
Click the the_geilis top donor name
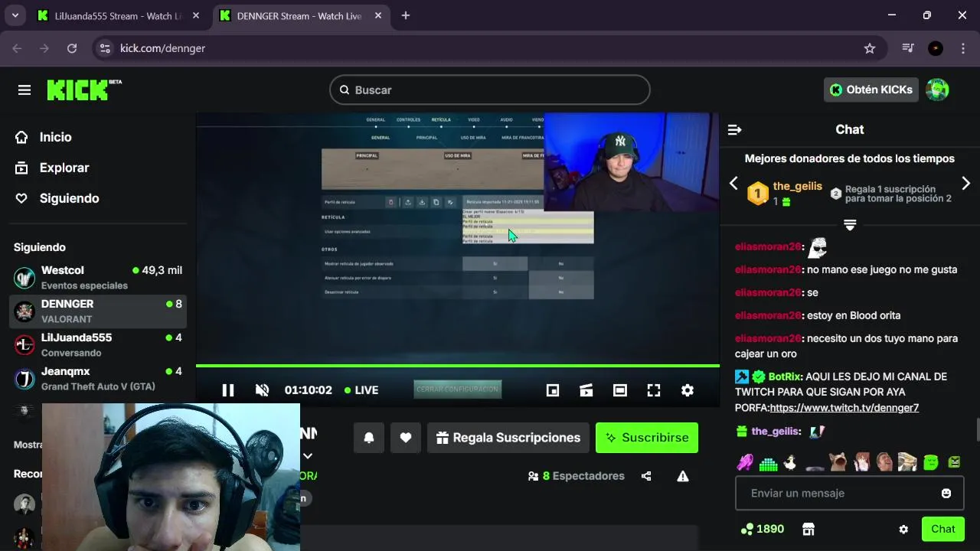[798, 186]
